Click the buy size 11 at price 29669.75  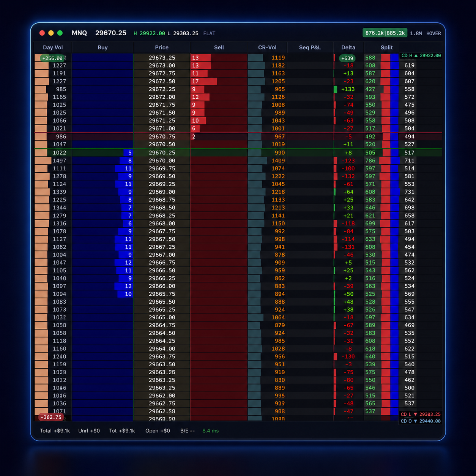[x=128, y=169]
